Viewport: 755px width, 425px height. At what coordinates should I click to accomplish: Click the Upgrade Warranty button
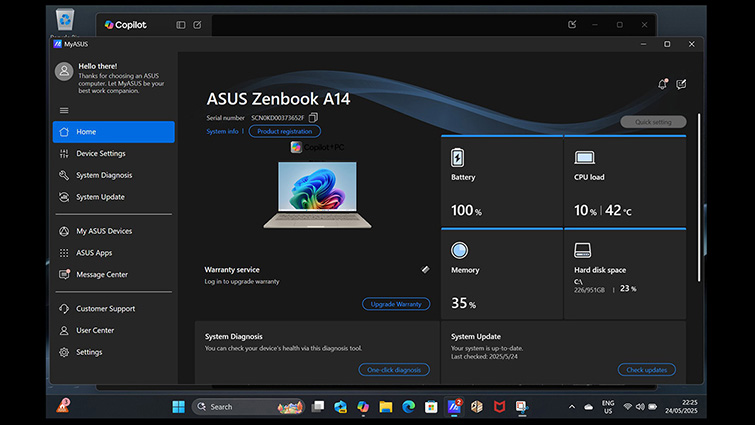[396, 304]
